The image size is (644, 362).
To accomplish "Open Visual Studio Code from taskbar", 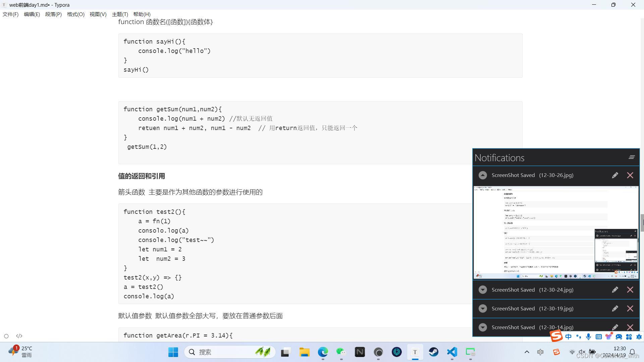I will 452,352.
